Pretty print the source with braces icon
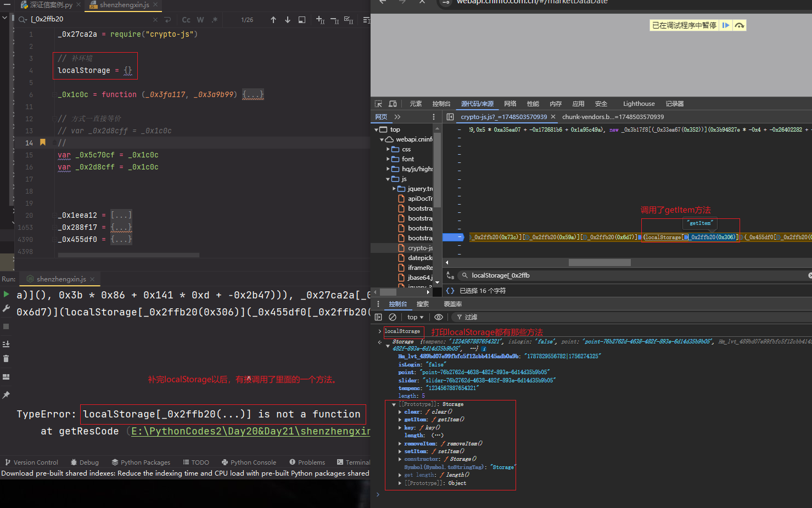This screenshot has width=812, height=508. tap(450, 291)
